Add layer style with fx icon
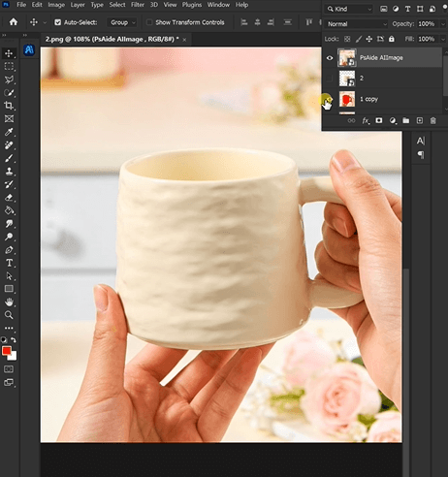The width and height of the screenshot is (448, 477). point(366,120)
